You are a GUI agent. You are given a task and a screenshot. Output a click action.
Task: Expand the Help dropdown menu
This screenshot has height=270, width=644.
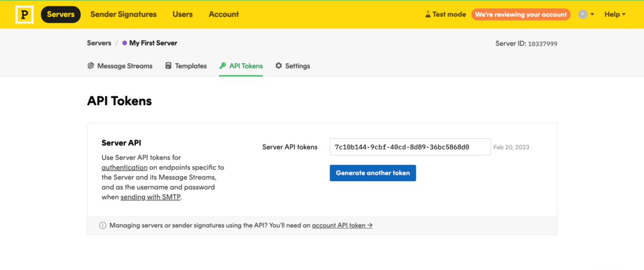[615, 14]
